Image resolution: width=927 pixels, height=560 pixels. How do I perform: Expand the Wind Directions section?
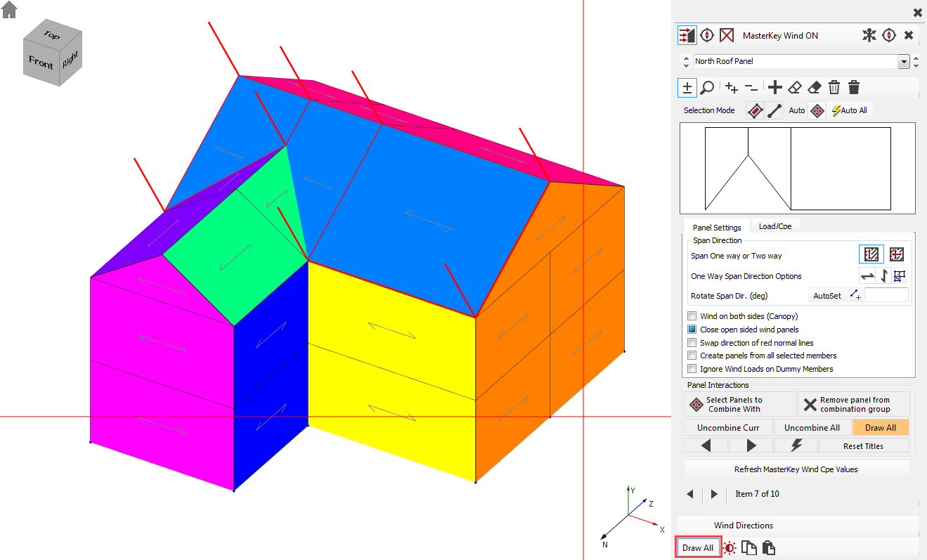tap(744, 526)
